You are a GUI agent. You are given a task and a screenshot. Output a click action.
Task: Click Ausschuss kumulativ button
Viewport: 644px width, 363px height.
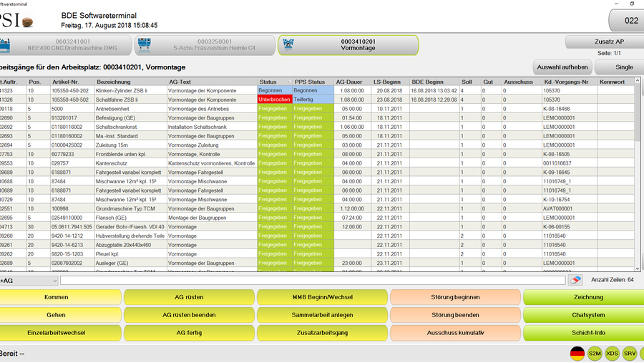455,333
